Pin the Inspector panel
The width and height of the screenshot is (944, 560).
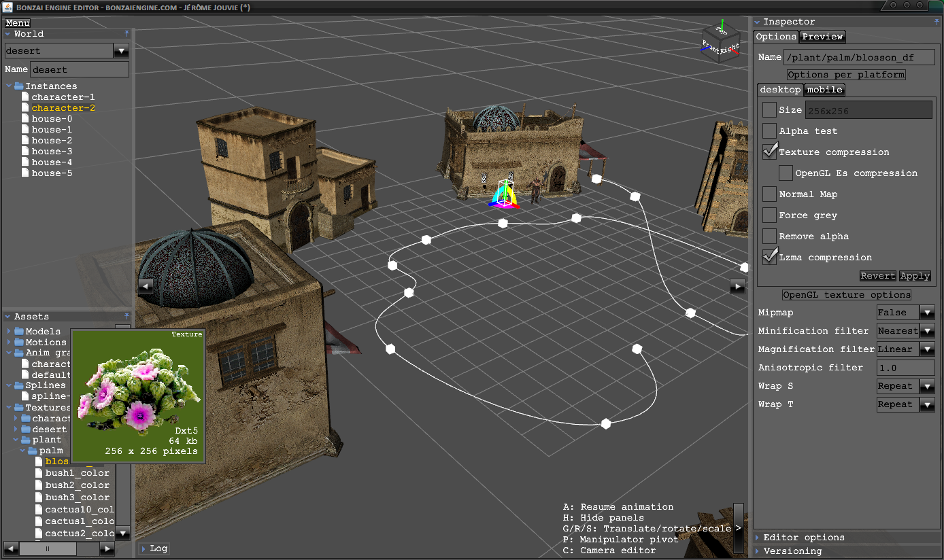(x=937, y=22)
